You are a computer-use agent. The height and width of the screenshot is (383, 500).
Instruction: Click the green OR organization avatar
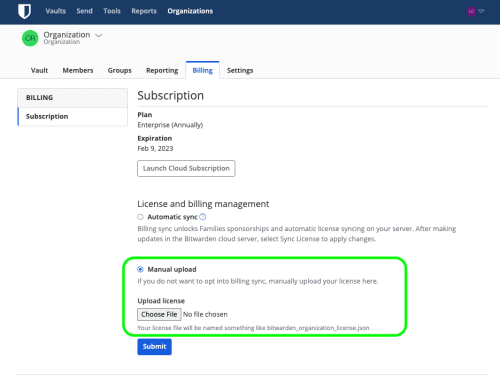coord(30,38)
